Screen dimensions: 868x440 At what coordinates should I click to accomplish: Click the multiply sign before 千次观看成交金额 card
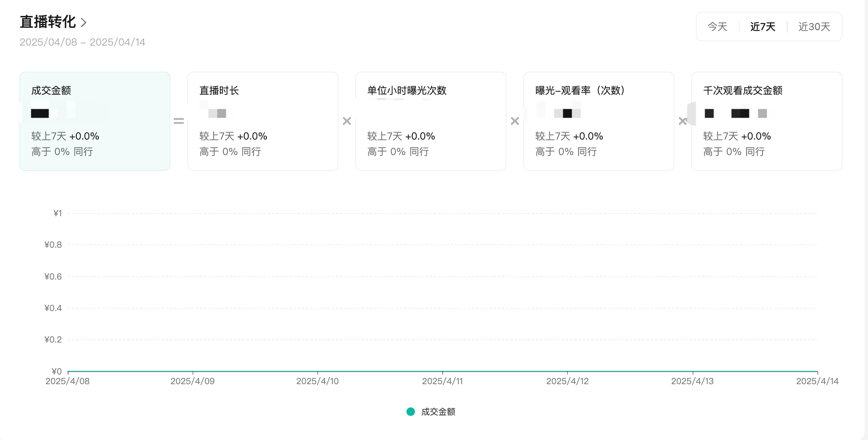click(682, 121)
